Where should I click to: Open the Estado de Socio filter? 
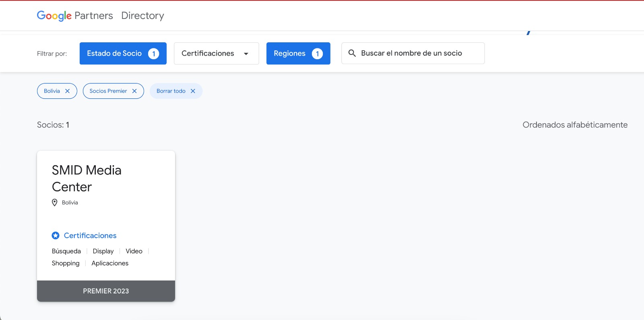(x=114, y=54)
